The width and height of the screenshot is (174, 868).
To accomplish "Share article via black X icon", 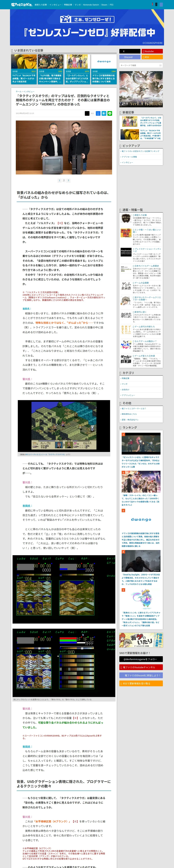I will pos(87,113).
